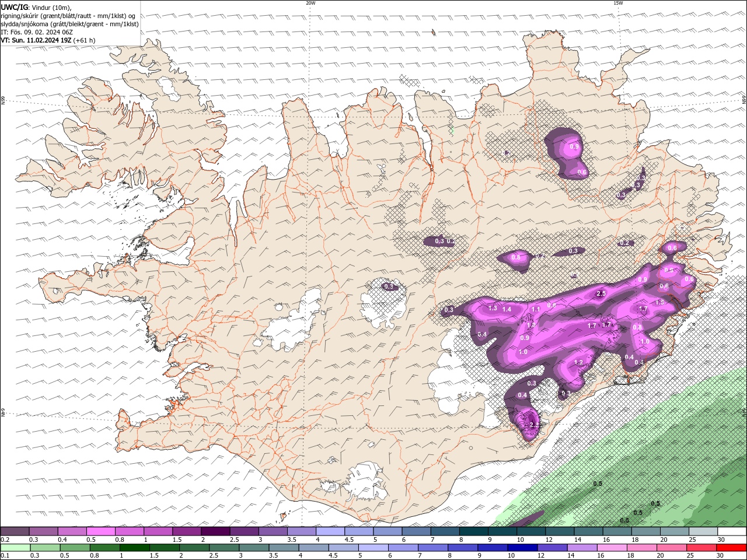Image resolution: width=747 pixels, height=560 pixels.
Task: Click the '1.2' snowfall value on the map
Action: pos(579,362)
